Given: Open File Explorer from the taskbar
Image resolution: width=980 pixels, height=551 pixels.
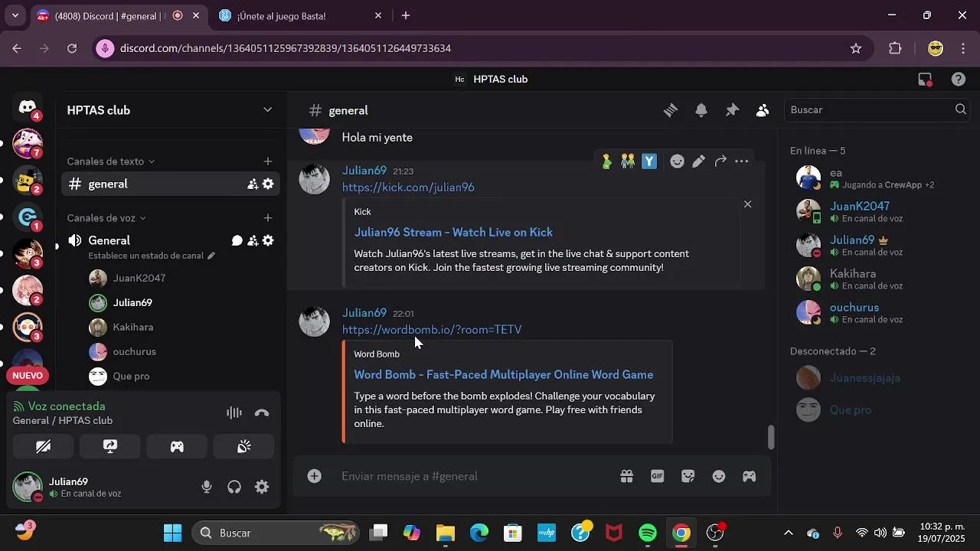Looking at the screenshot, I should pos(446,533).
